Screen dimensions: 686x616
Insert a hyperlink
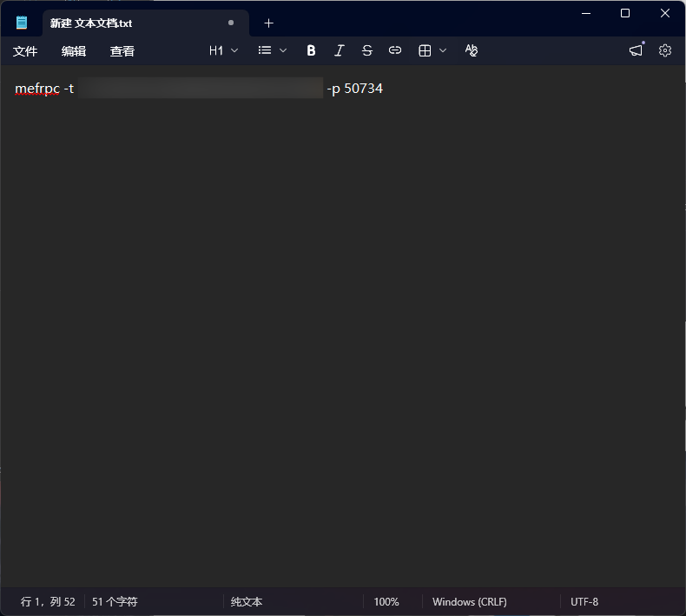tap(395, 50)
